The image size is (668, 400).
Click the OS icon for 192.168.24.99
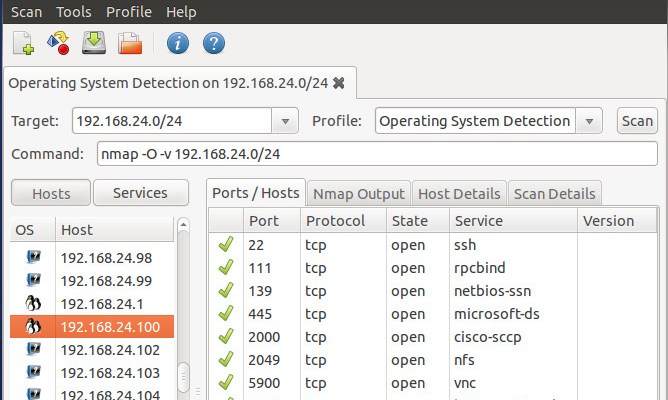click(33, 281)
